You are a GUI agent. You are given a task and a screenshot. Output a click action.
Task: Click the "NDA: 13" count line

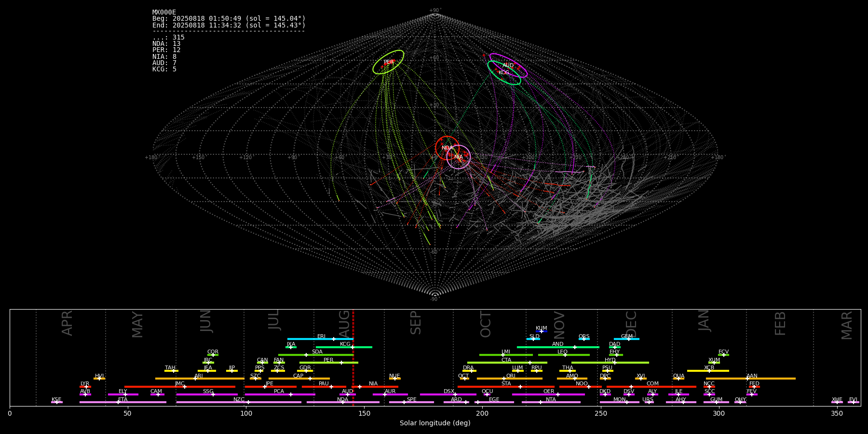point(166,44)
